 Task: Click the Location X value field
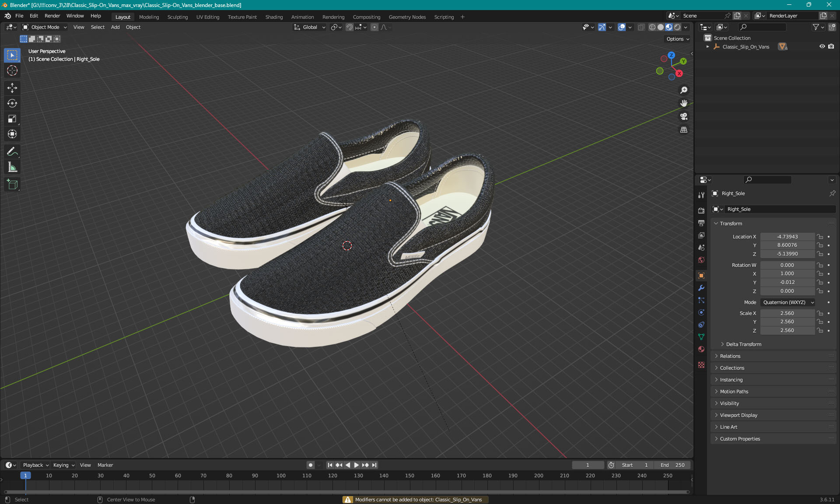tap(787, 237)
